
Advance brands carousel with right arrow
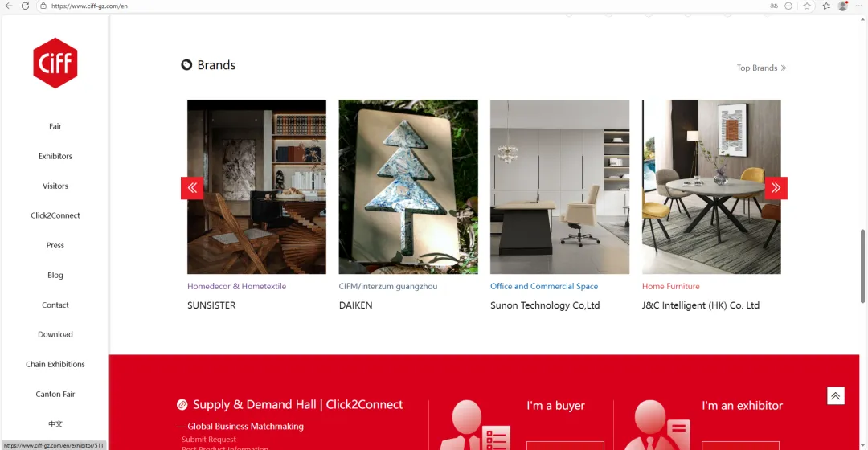pyautogui.click(x=776, y=188)
